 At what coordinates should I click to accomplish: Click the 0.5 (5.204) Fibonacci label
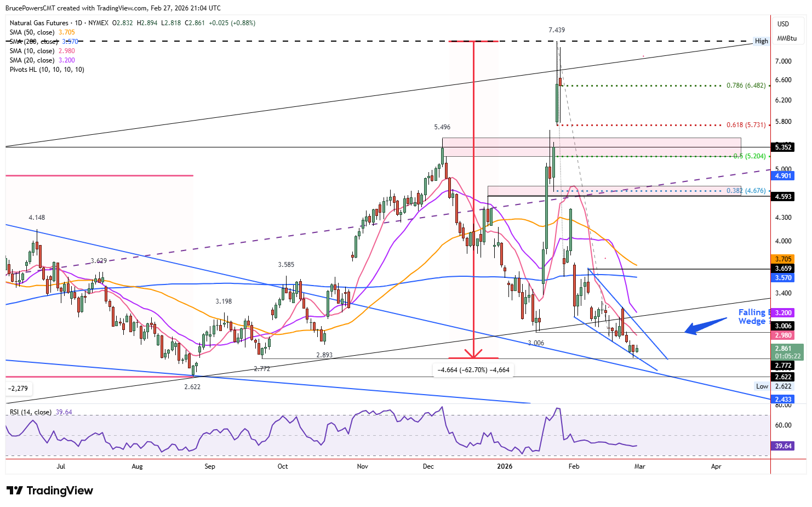click(750, 156)
